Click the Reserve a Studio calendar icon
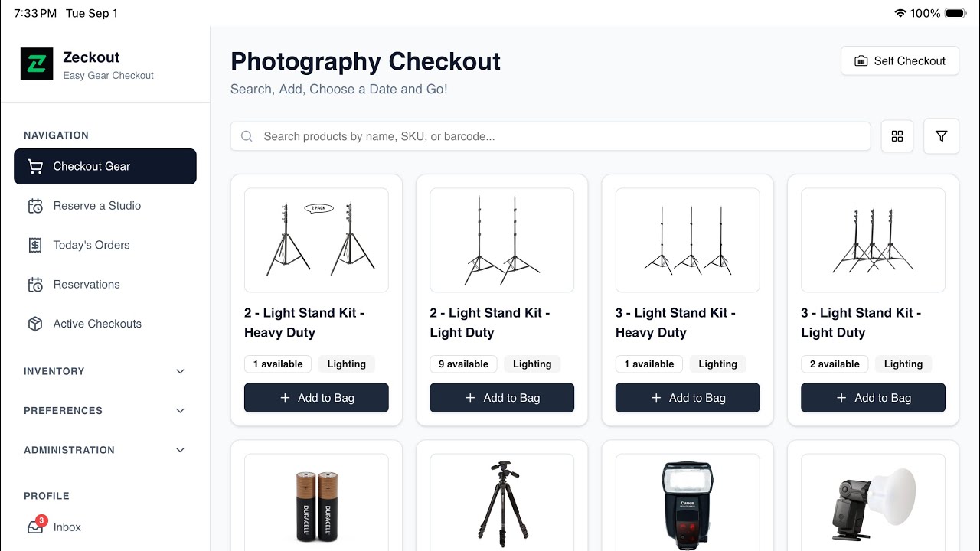The height and width of the screenshot is (551, 980). click(35, 206)
